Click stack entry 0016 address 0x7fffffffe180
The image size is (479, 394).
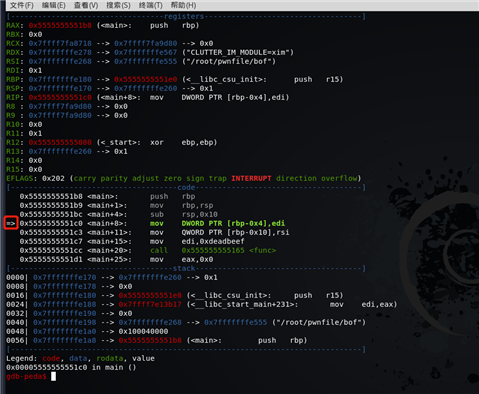tap(65, 296)
